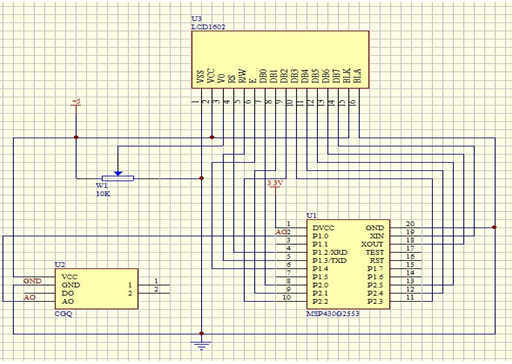This screenshot has height=364, width=512.
Task: Click the U3 designator text
Action: 197,19
